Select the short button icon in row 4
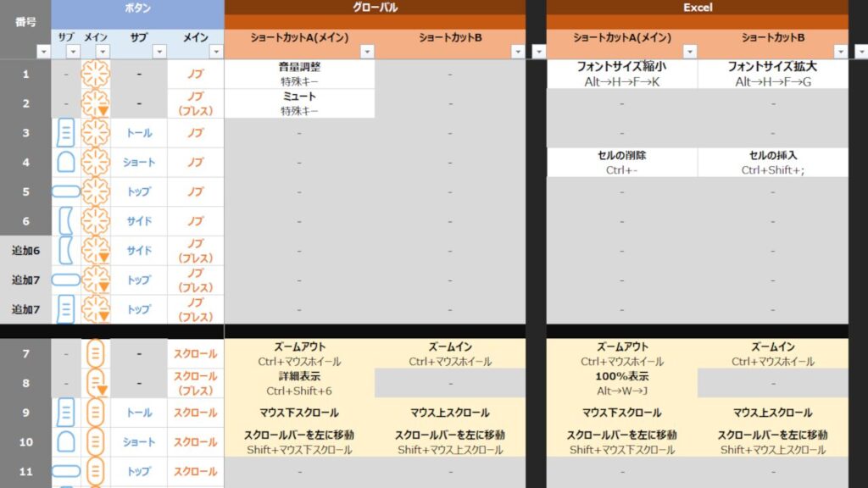This screenshot has height=488, width=868. [66, 163]
